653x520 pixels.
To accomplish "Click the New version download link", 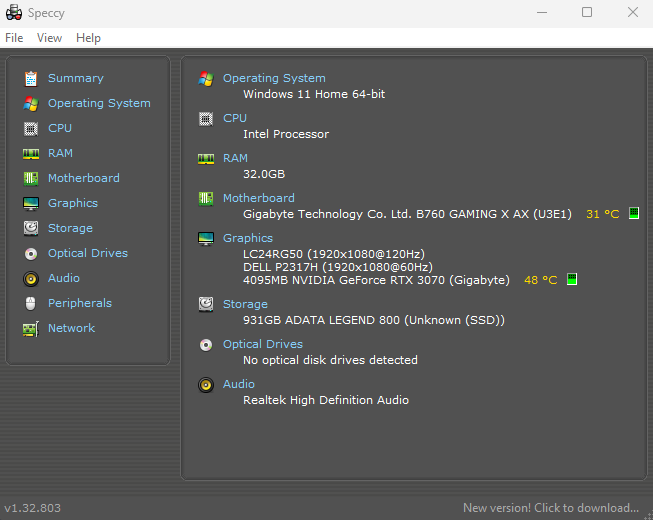I will click(x=550, y=508).
